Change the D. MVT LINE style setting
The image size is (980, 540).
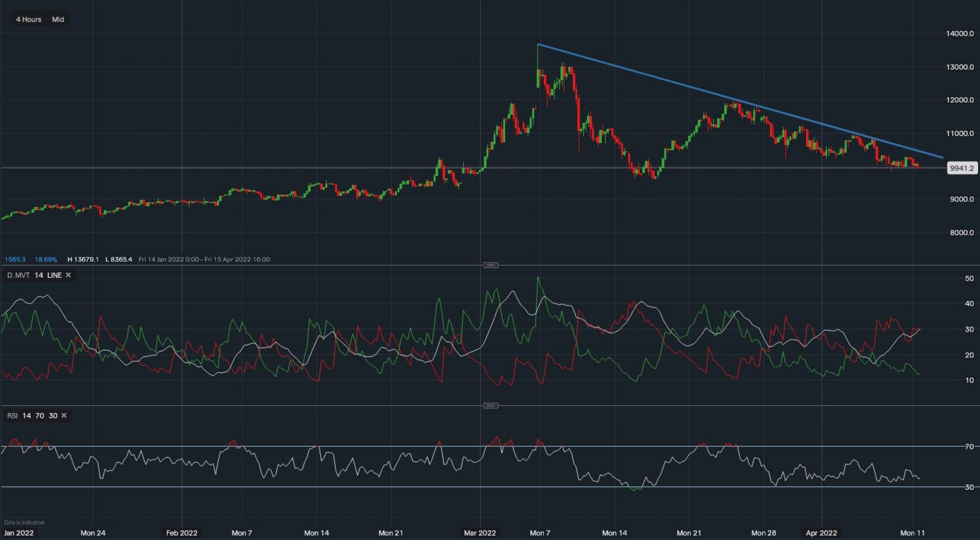point(54,275)
